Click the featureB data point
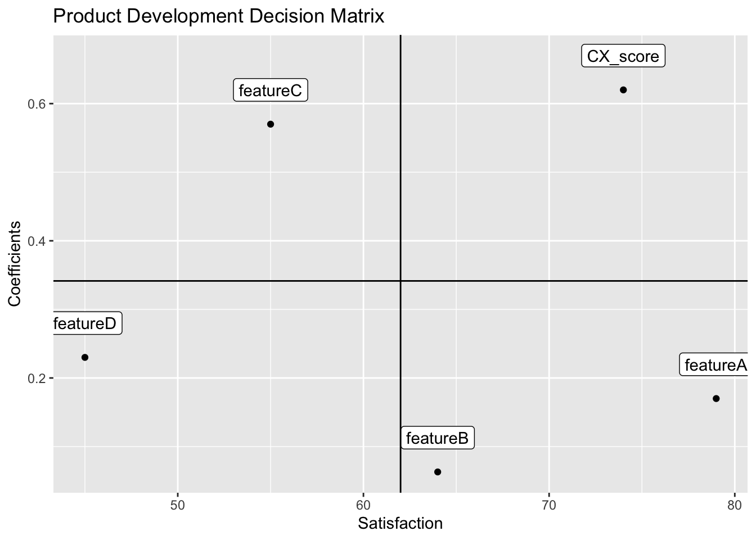Image resolution: width=756 pixels, height=540 pixels. [x=438, y=472]
